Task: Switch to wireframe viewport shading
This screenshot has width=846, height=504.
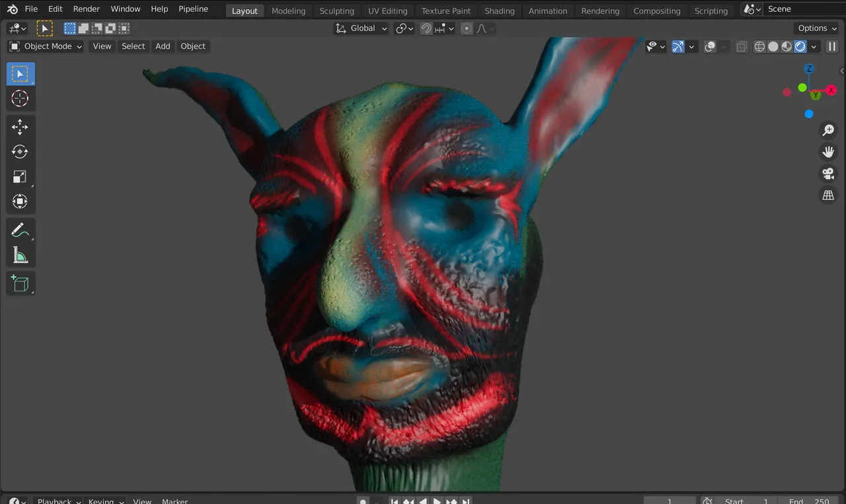Action: point(759,46)
